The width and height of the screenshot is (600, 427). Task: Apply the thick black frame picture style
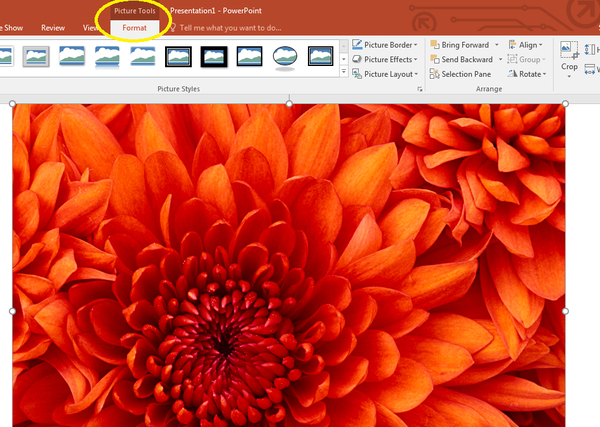[213, 57]
